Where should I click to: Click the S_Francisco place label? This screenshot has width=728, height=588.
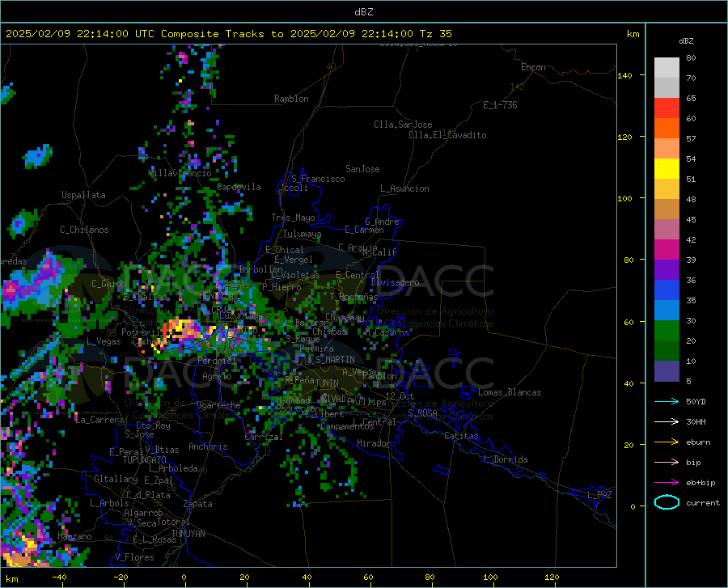pyautogui.click(x=318, y=179)
